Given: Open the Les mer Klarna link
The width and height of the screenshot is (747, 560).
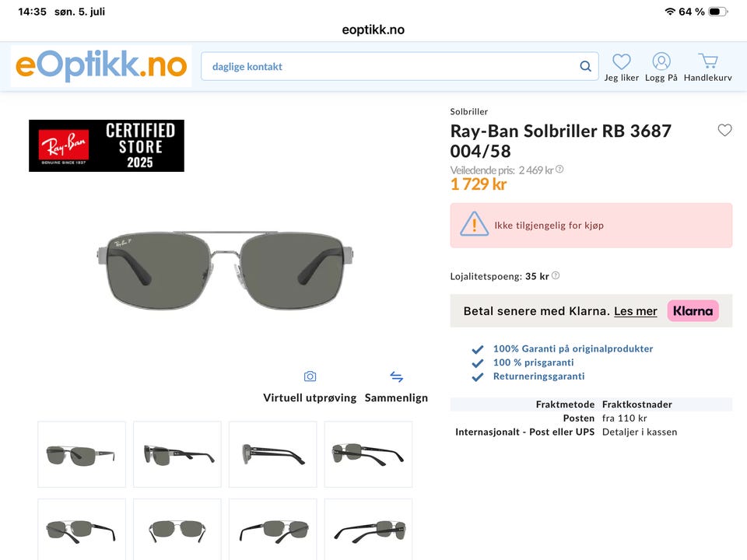Looking at the screenshot, I should pos(635,311).
